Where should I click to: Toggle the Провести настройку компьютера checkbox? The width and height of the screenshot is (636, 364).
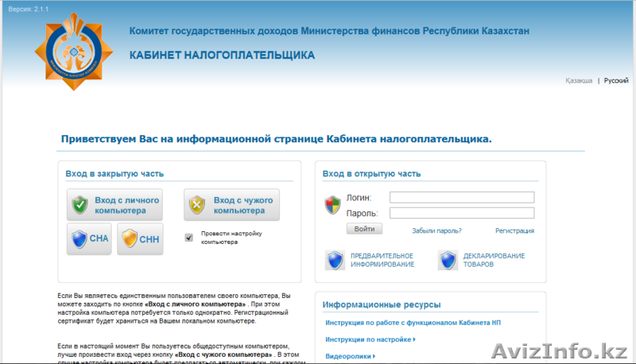188,237
